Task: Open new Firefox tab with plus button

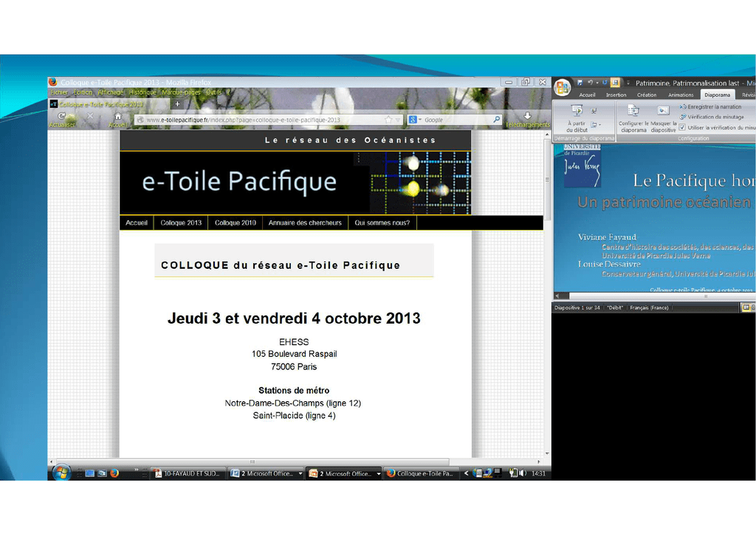Action: tap(177, 104)
